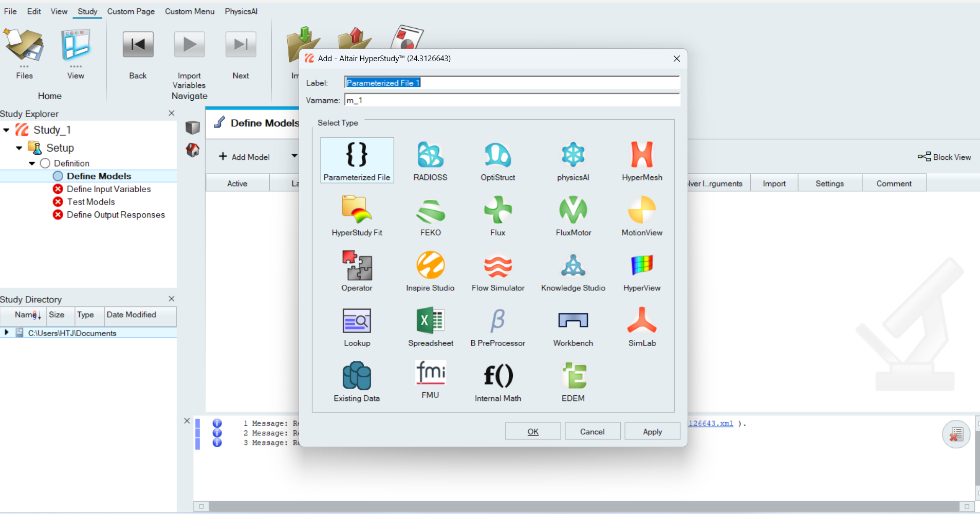980x514 pixels.
Task: Pick the physicsAI model type
Action: click(572, 159)
